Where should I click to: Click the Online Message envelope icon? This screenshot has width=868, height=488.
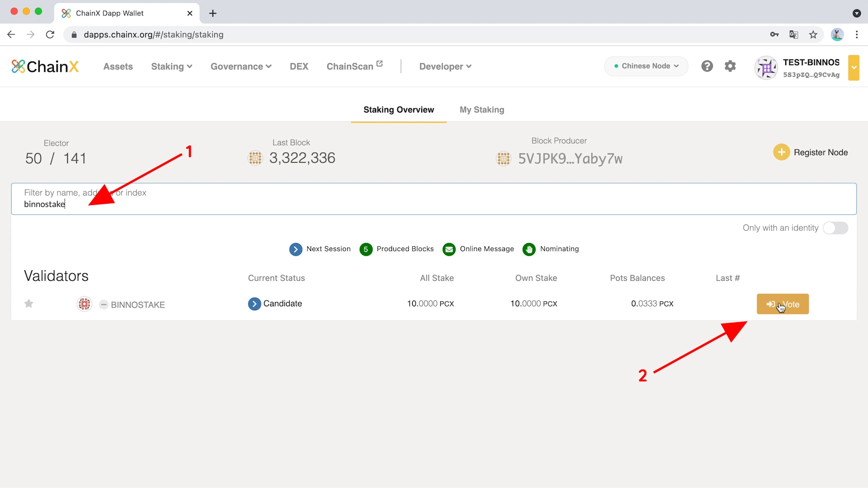coord(449,249)
